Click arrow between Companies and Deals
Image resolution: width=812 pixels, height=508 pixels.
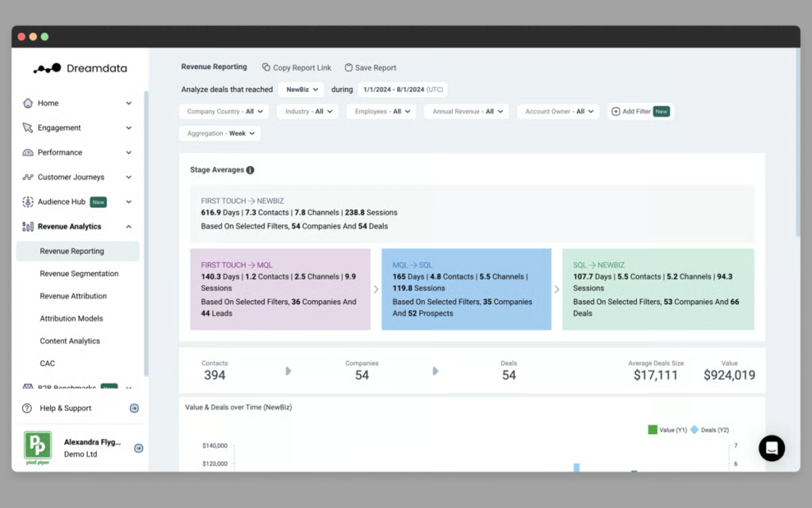pyautogui.click(x=435, y=371)
